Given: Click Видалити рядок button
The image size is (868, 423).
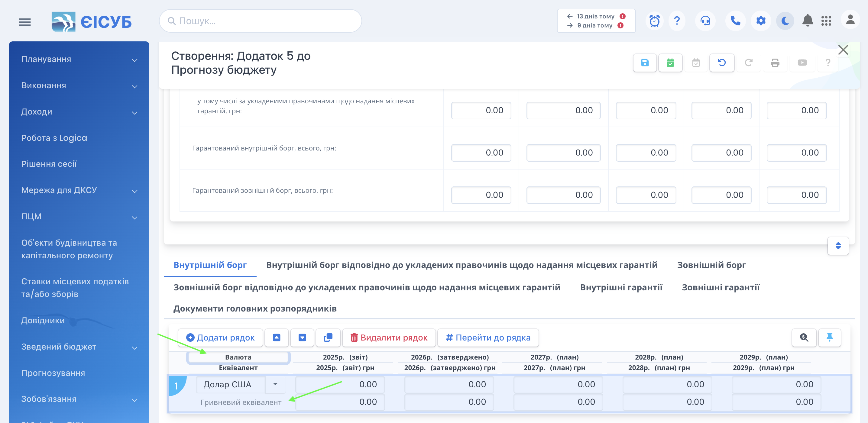Looking at the screenshot, I should coord(389,337).
